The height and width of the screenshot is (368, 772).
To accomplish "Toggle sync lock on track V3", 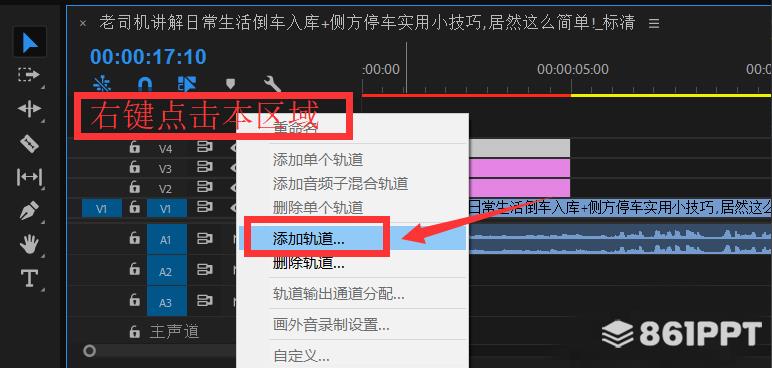I will point(204,168).
